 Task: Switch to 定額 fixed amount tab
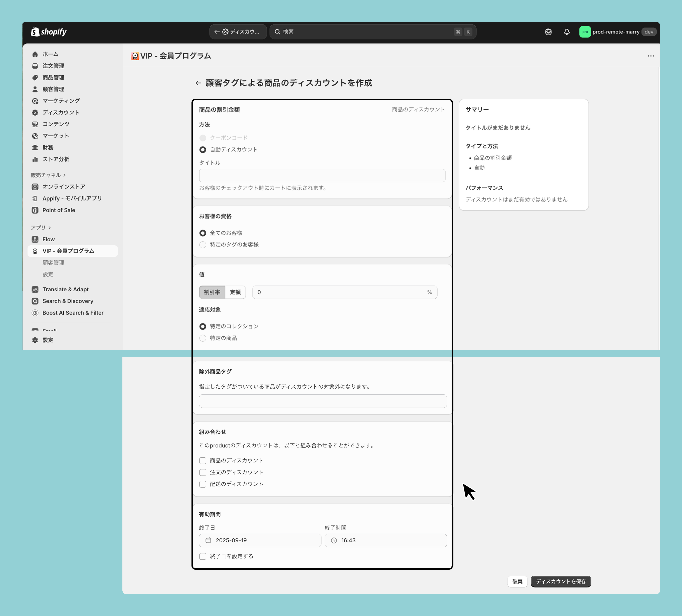tap(235, 292)
